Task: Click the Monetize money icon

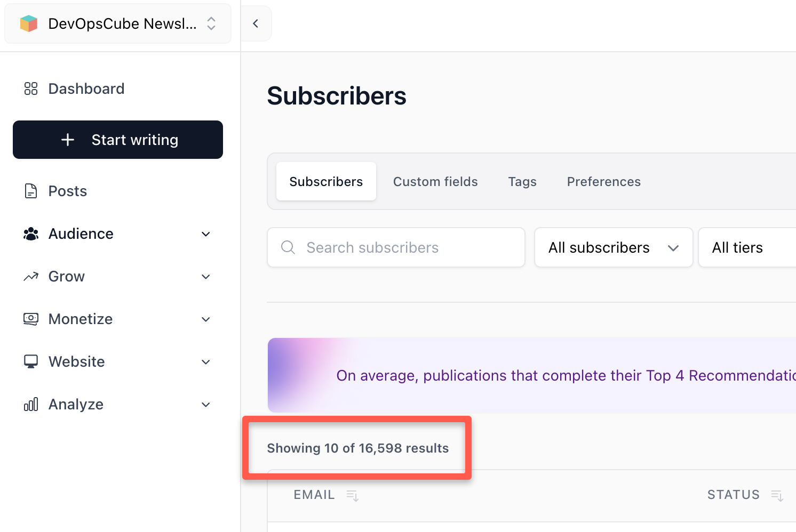Action: pos(30,319)
